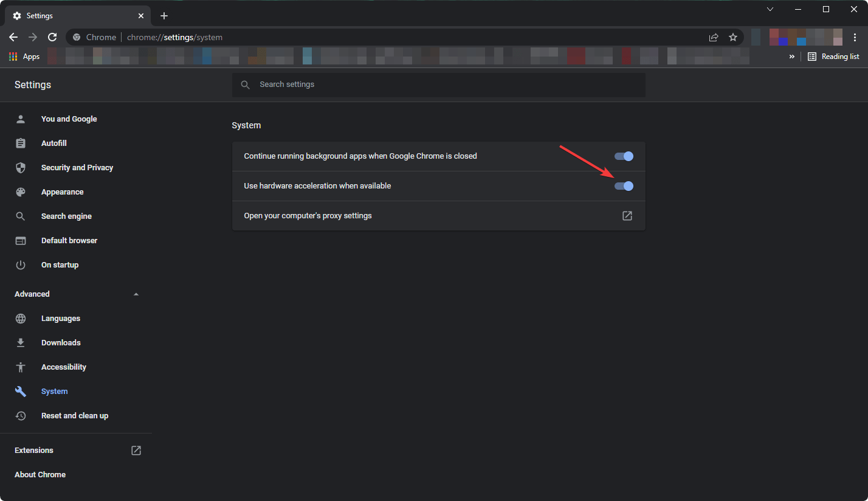Screen dimensions: 868x501
Task: Disable continue running background apps toggle
Action: tap(624, 156)
